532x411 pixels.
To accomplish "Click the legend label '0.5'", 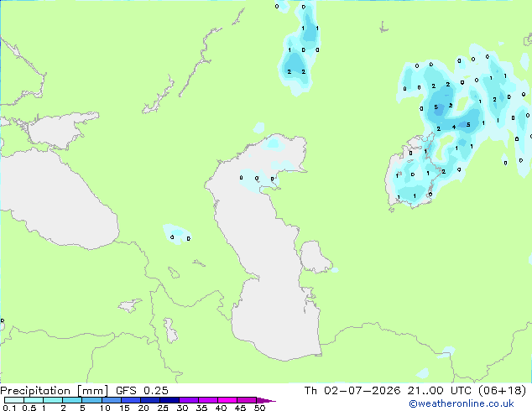I will point(29,408).
